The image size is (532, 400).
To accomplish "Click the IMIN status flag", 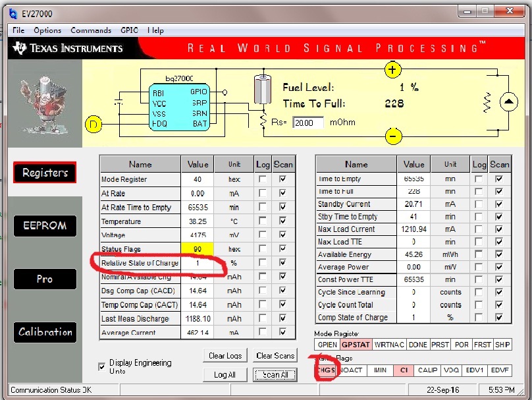I will [380, 370].
